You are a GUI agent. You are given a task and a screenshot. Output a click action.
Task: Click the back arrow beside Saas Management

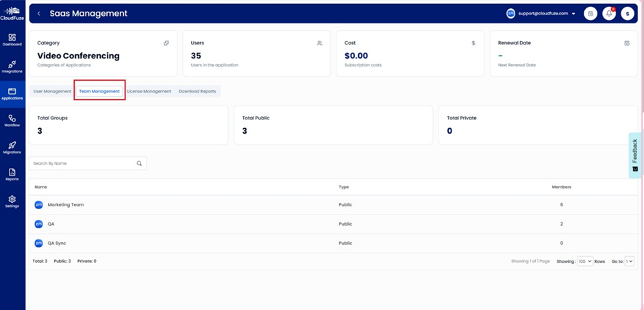coord(39,14)
